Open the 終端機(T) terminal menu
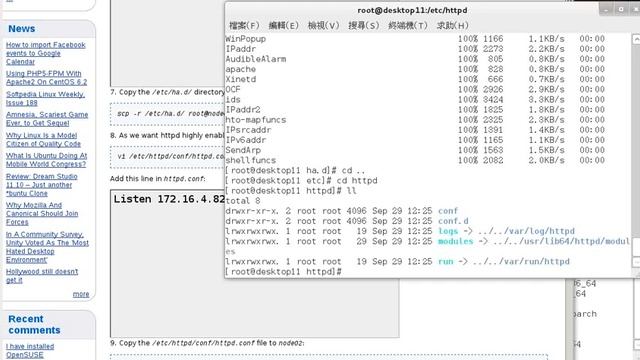Screen dimensions: 640x360 pyautogui.click(x=408, y=25)
